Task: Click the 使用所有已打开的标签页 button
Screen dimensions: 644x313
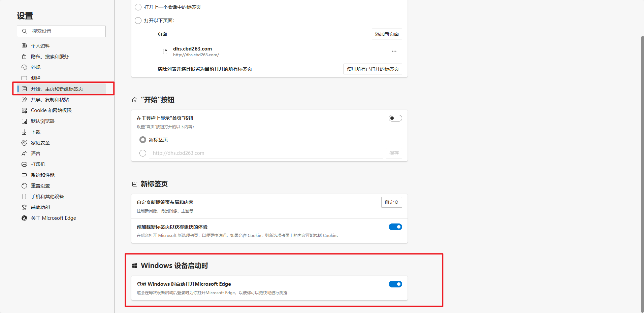Action: [x=373, y=69]
